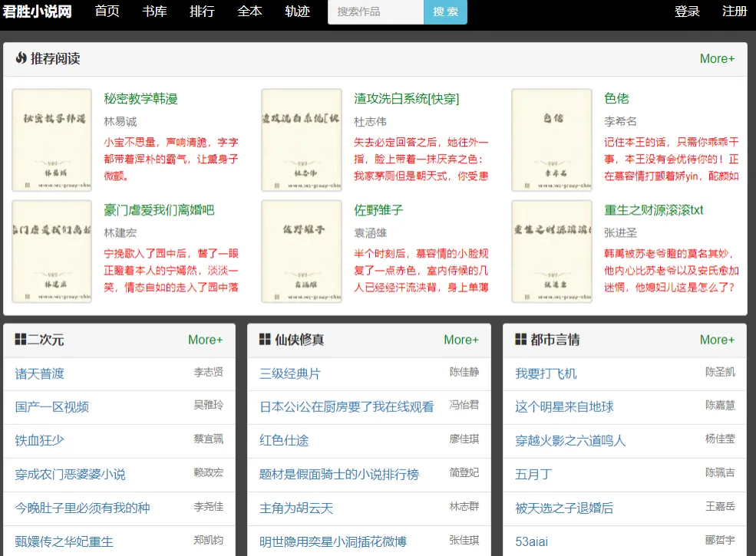
Task: Click the 君胜小说网 site logo
Action: tap(37, 11)
